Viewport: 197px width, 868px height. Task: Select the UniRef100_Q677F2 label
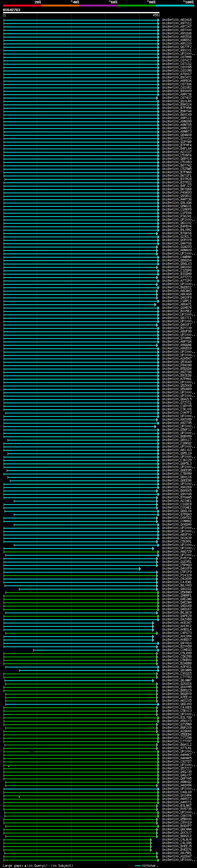[x=177, y=47]
